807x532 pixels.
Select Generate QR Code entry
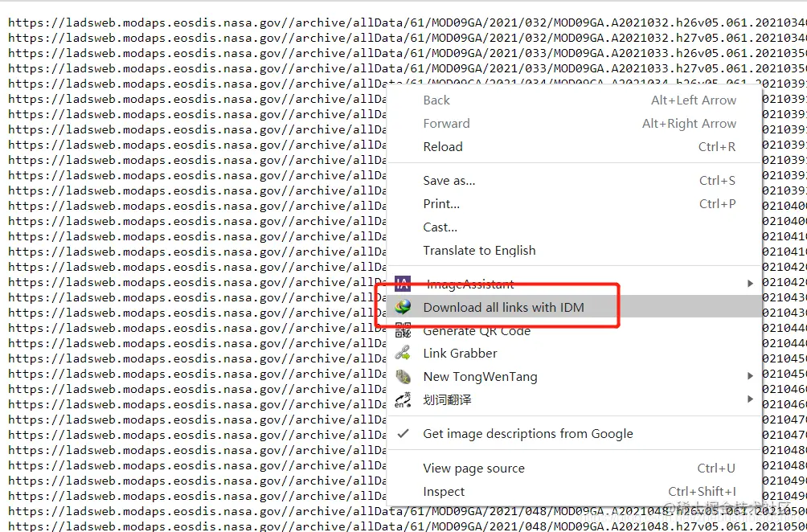point(574,330)
